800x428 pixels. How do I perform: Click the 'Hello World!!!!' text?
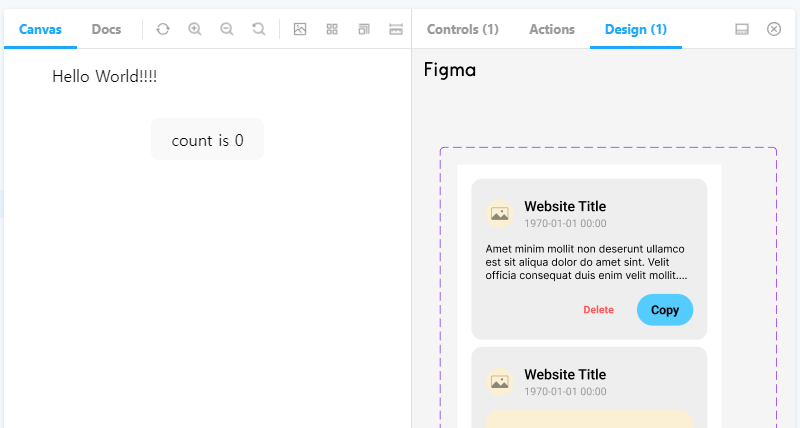[x=105, y=77]
